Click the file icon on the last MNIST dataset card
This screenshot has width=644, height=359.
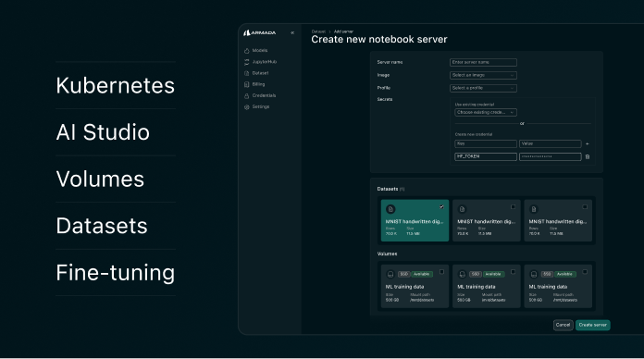coord(534,209)
